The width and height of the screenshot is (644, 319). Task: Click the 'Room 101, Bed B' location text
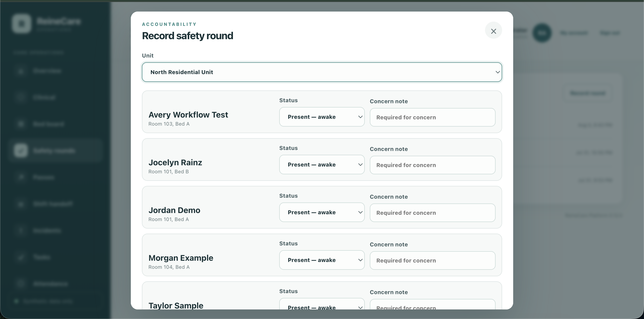169,172
